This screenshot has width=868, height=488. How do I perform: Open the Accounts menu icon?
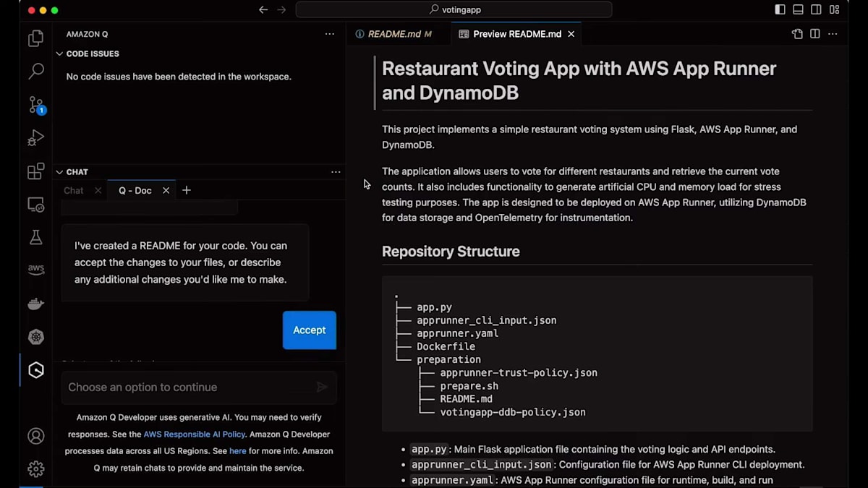coord(35,436)
